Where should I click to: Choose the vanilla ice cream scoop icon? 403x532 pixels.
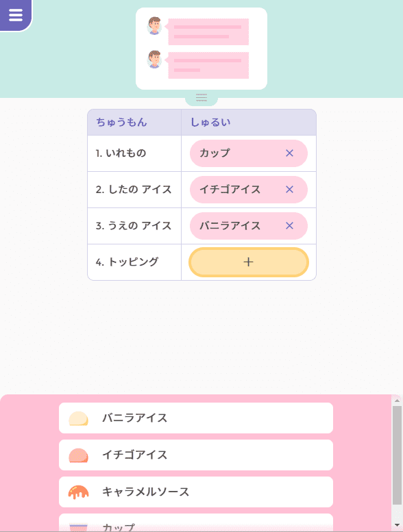78,418
